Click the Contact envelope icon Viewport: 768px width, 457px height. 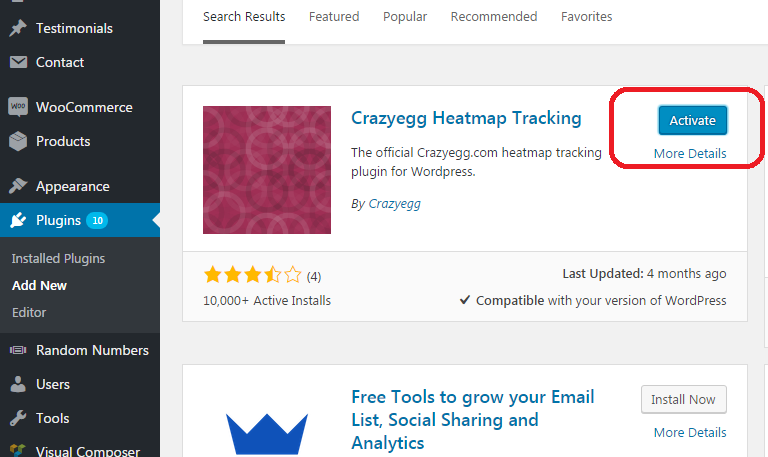pos(18,62)
